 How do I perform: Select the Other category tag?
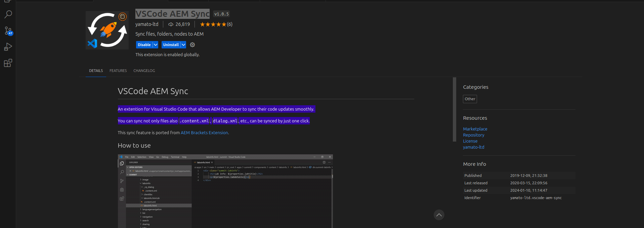click(x=470, y=99)
